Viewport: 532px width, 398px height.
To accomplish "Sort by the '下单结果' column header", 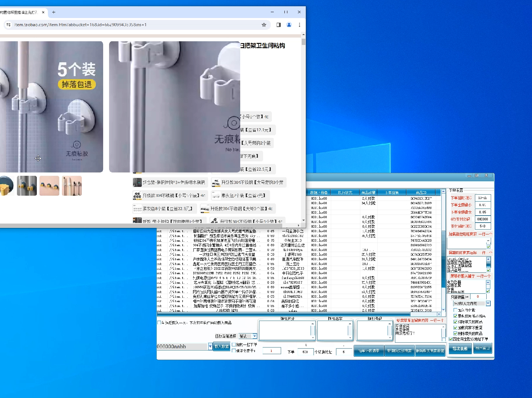I will [392, 192].
